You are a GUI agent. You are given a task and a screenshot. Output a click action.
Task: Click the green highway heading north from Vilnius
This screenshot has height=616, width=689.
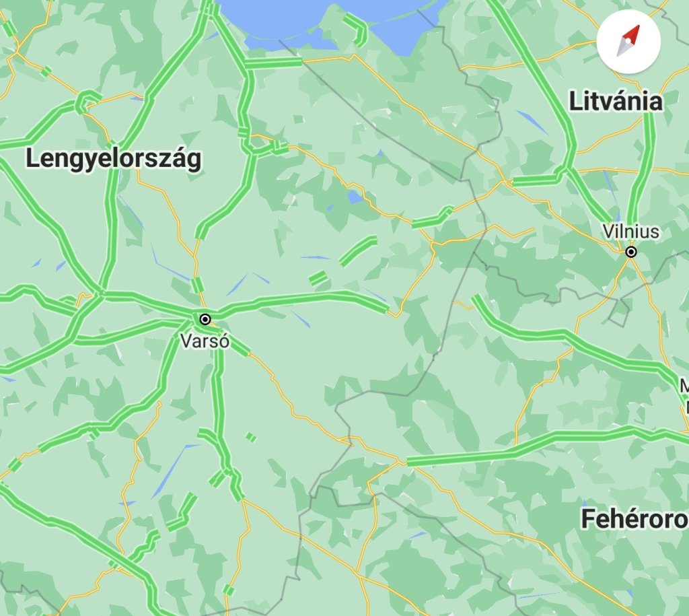(x=643, y=167)
